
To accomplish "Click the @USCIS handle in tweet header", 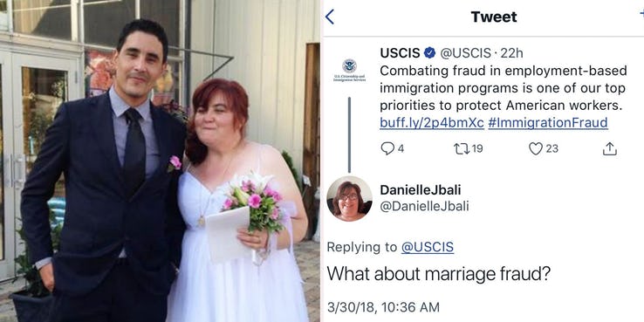I will tap(465, 53).
